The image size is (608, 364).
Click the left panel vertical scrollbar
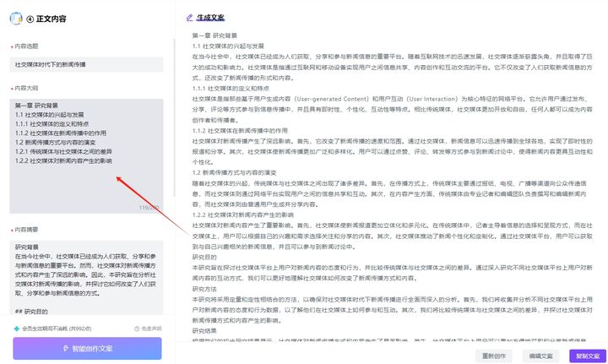(174, 117)
